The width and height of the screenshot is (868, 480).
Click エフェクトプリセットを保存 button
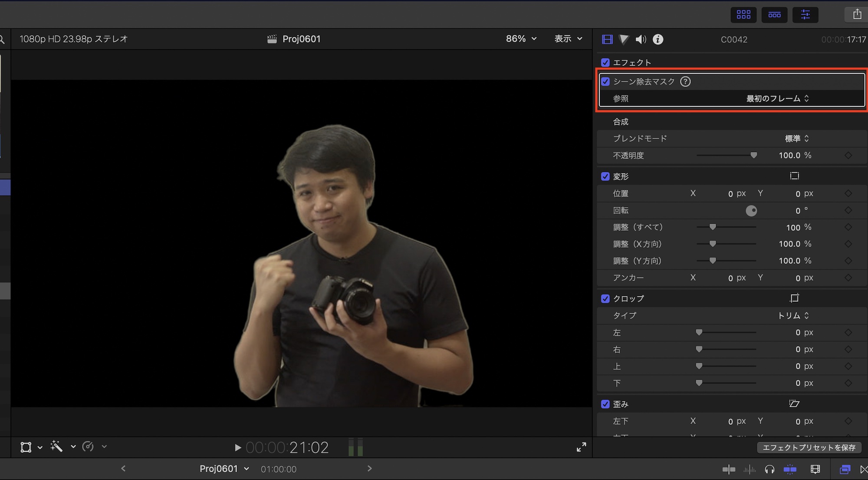(809, 447)
